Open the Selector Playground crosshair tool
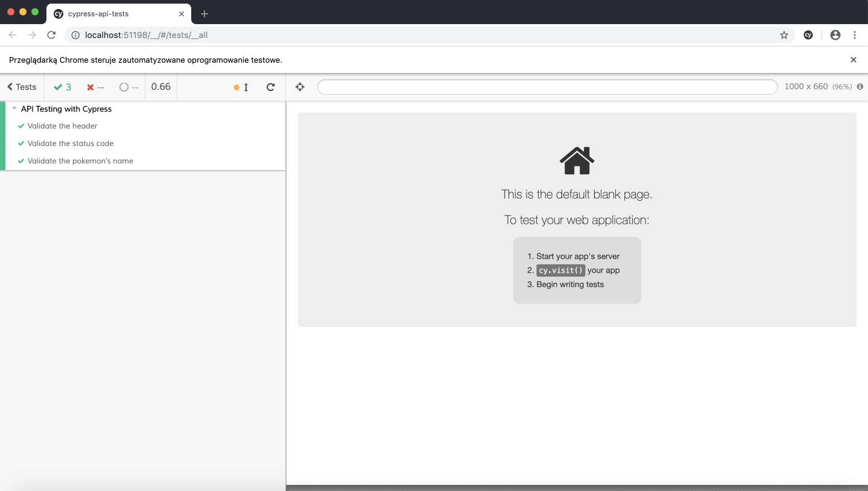 (x=300, y=86)
